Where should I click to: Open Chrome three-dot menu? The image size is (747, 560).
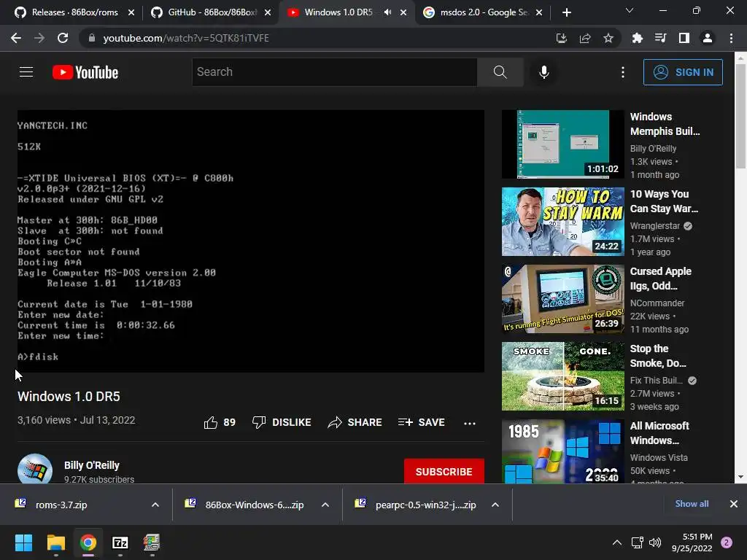coord(731,38)
